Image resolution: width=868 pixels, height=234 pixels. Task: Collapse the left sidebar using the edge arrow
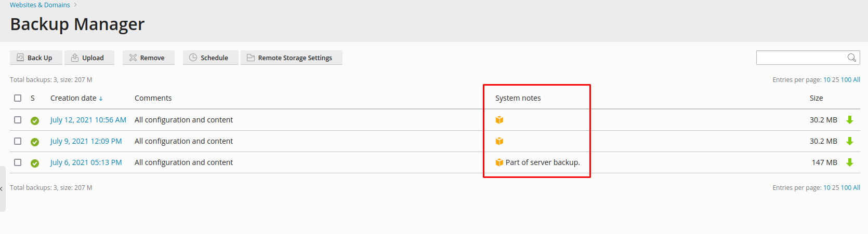tap(2, 189)
